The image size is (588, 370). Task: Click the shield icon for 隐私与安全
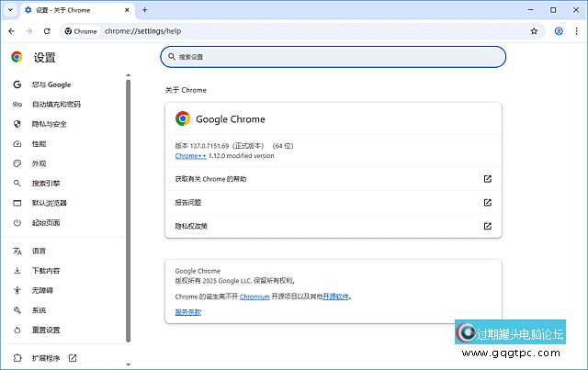(17, 124)
